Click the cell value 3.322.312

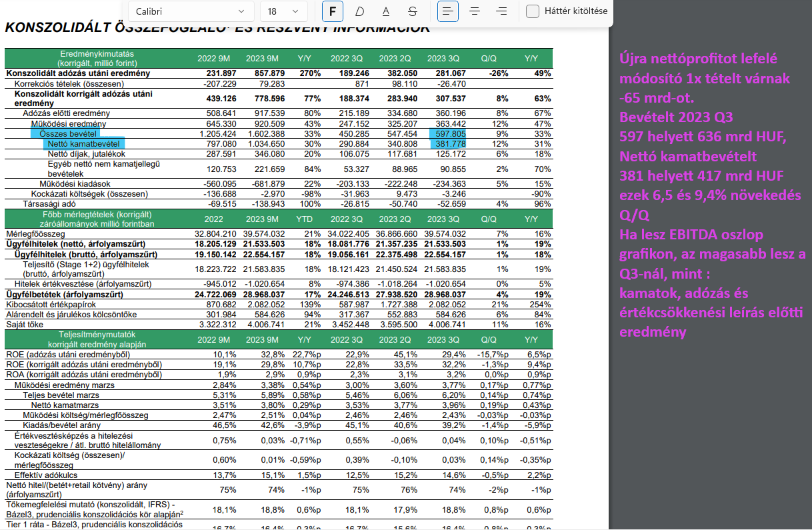tap(219, 324)
